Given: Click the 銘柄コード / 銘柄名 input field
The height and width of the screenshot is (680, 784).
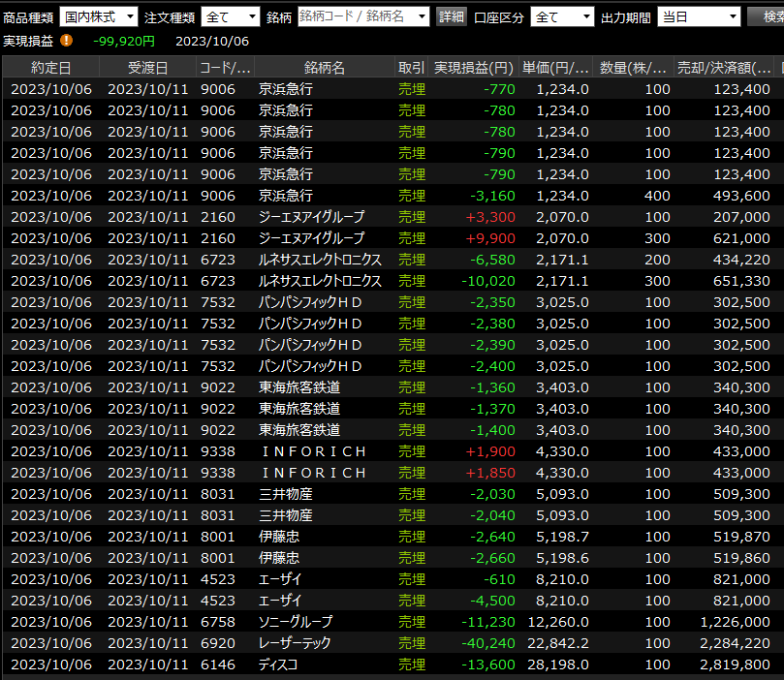Looking at the screenshot, I should [x=357, y=16].
